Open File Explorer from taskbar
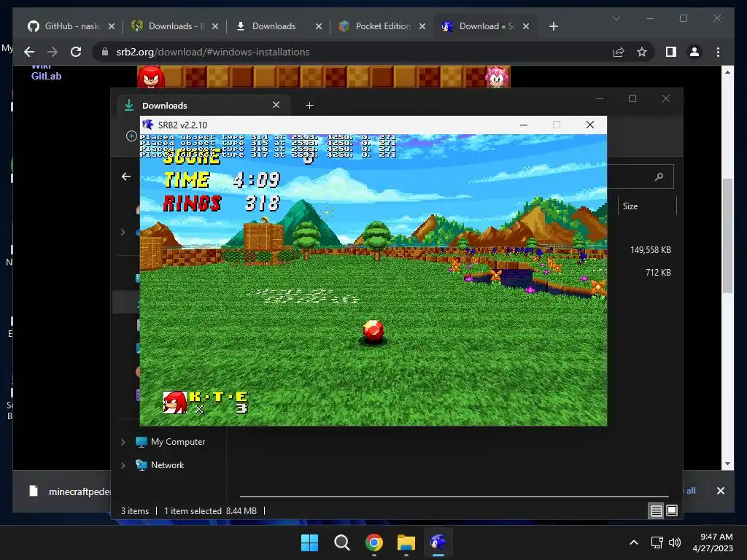 coord(406,542)
